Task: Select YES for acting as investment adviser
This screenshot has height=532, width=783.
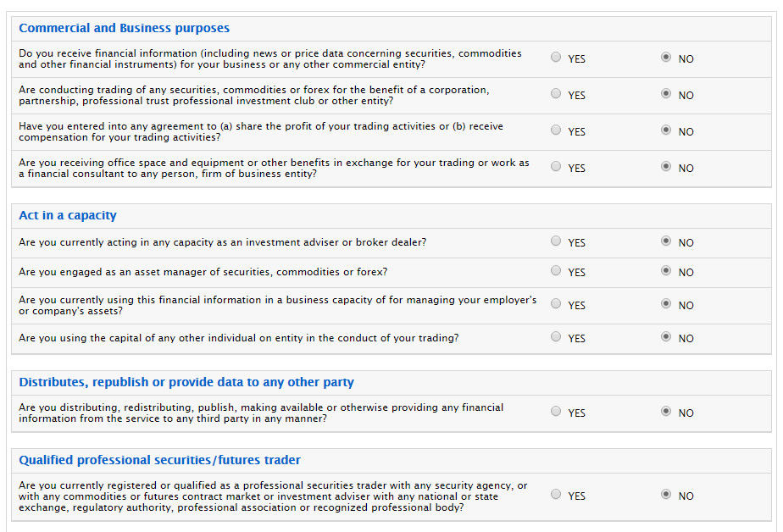Action: coord(556,241)
